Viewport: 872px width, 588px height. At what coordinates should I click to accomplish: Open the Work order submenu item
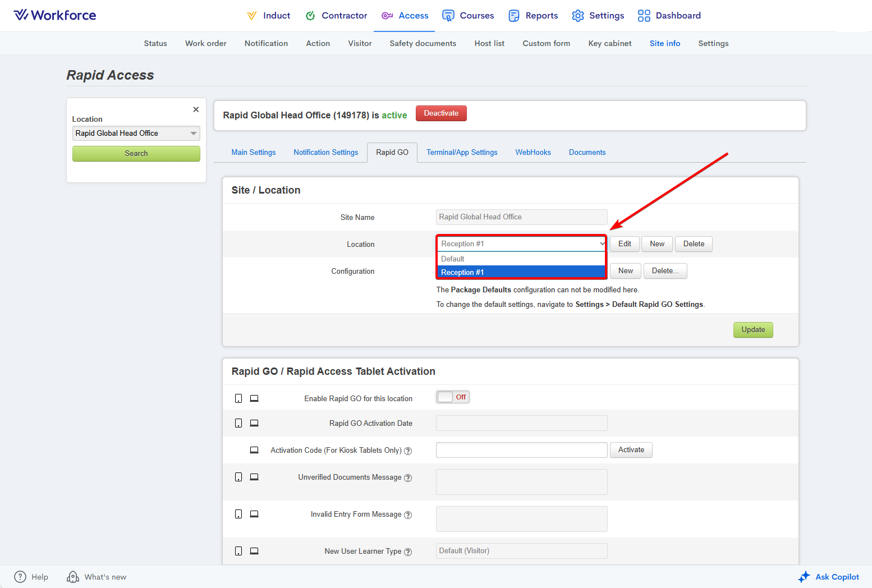point(206,43)
